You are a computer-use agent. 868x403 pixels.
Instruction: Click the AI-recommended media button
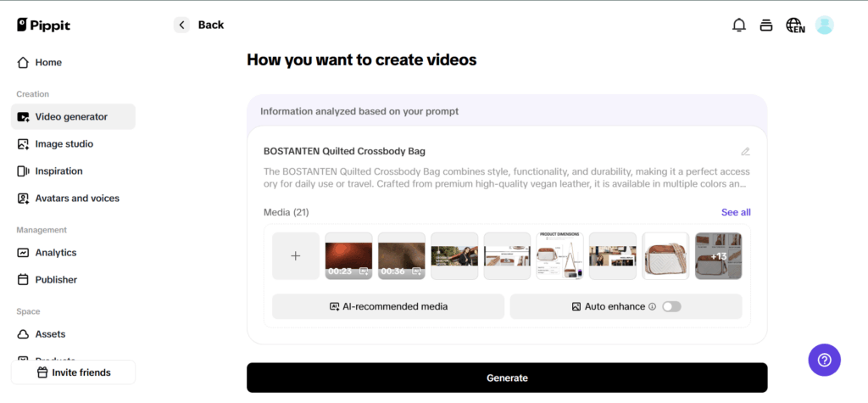(x=388, y=306)
